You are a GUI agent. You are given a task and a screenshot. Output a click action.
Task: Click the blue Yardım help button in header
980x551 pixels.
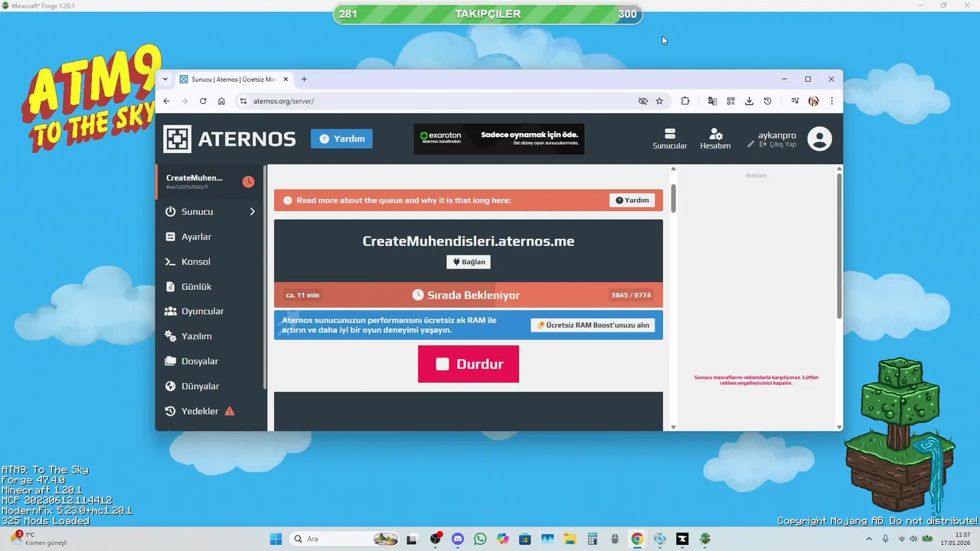point(341,139)
